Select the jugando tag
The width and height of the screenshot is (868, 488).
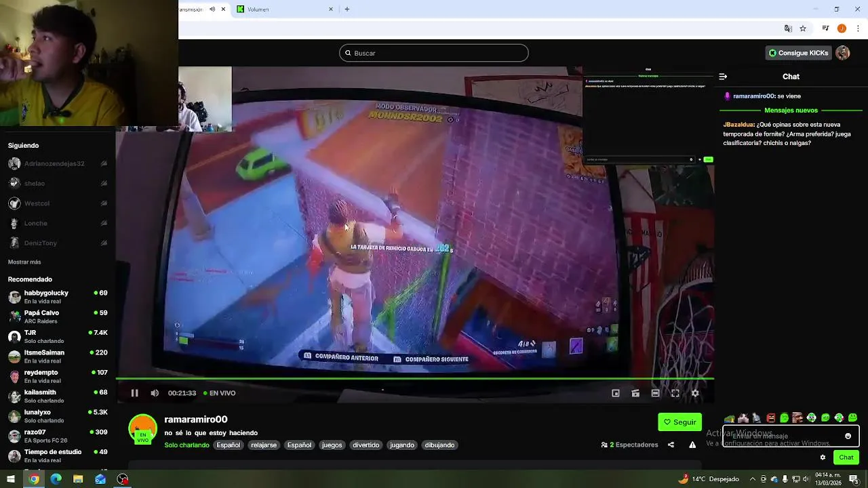(x=402, y=445)
